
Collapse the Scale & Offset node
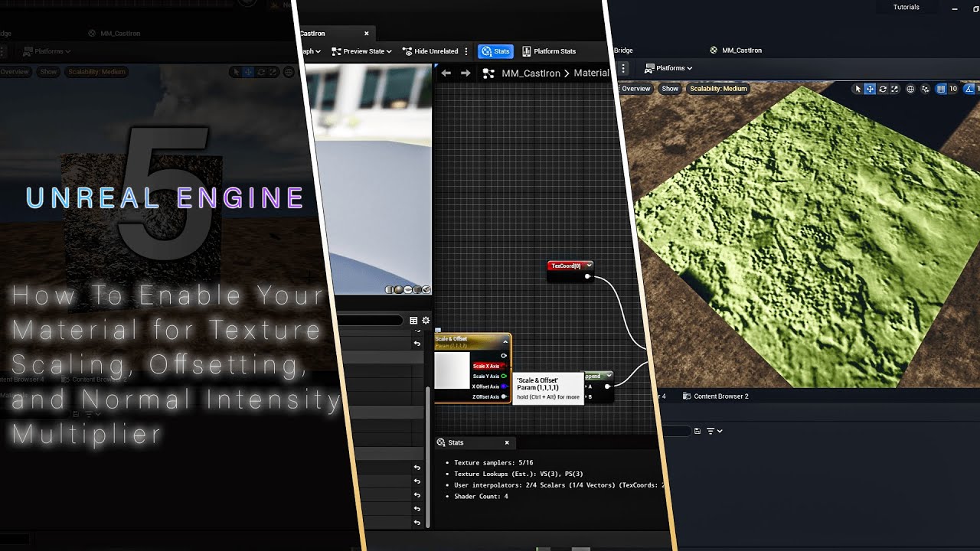(505, 341)
